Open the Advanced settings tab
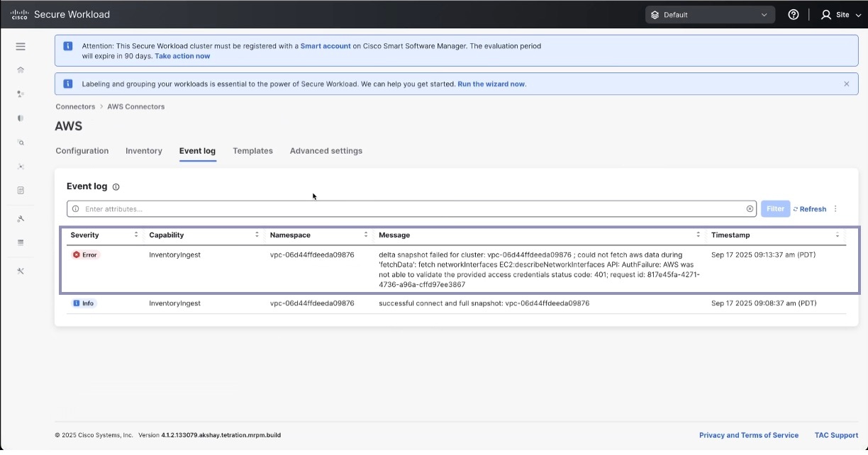The image size is (868, 455). pyautogui.click(x=325, y=151)
